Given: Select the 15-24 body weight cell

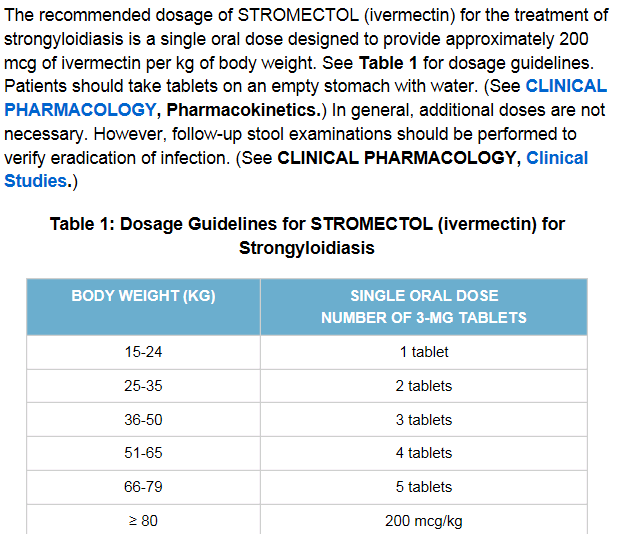Looking at the screenshot, I should (x=143, y=352).
